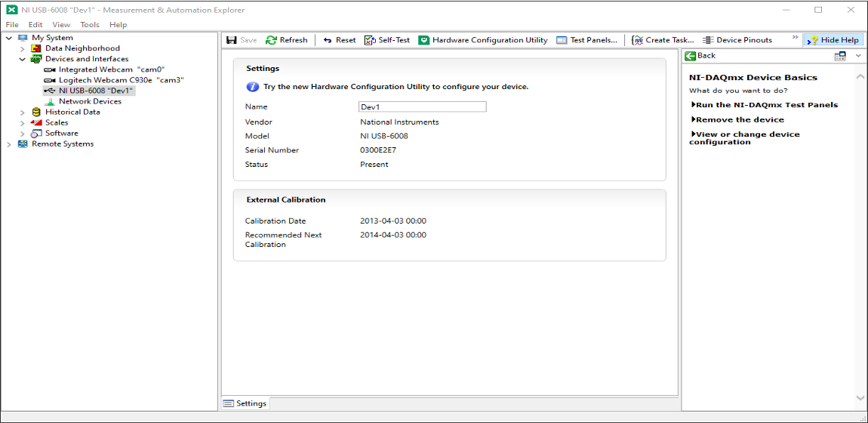Click help pane scrollbar down arrow

[860, 397]
